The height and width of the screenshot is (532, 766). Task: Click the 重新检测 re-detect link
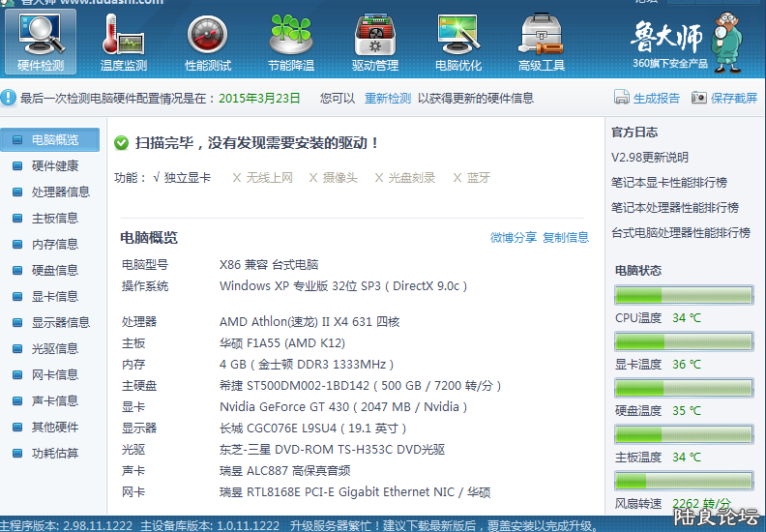pos(388,98)
